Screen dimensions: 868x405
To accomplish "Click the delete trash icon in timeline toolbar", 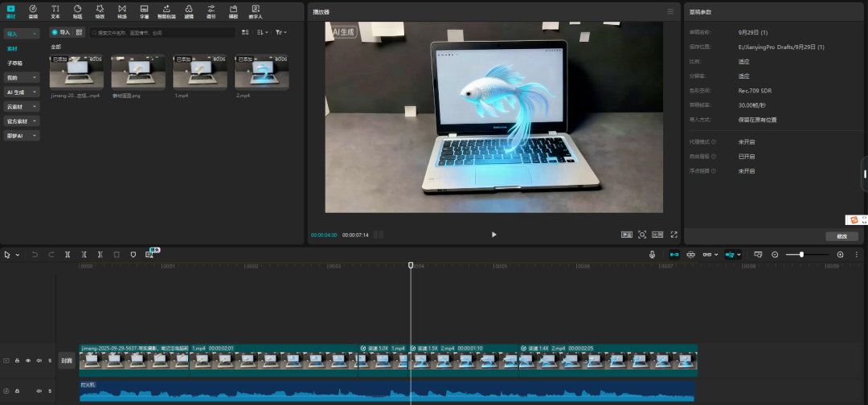I will point(117,254).
